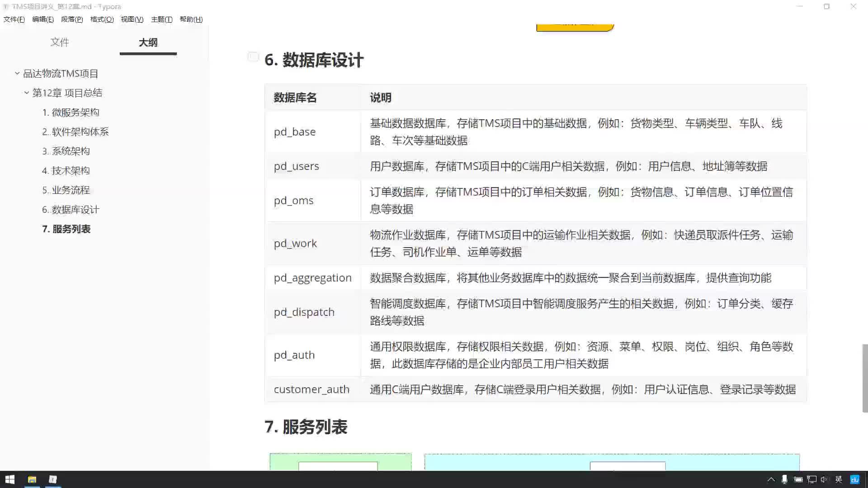Jump to outline item 2. 软件架构体系
The width and height of the screenshot is (868, 488).
coord(75,132)
